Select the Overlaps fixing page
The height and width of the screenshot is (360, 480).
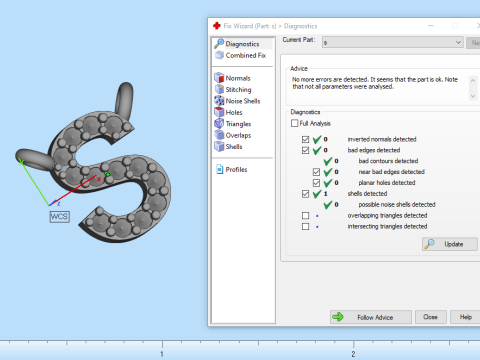[233, 135]
